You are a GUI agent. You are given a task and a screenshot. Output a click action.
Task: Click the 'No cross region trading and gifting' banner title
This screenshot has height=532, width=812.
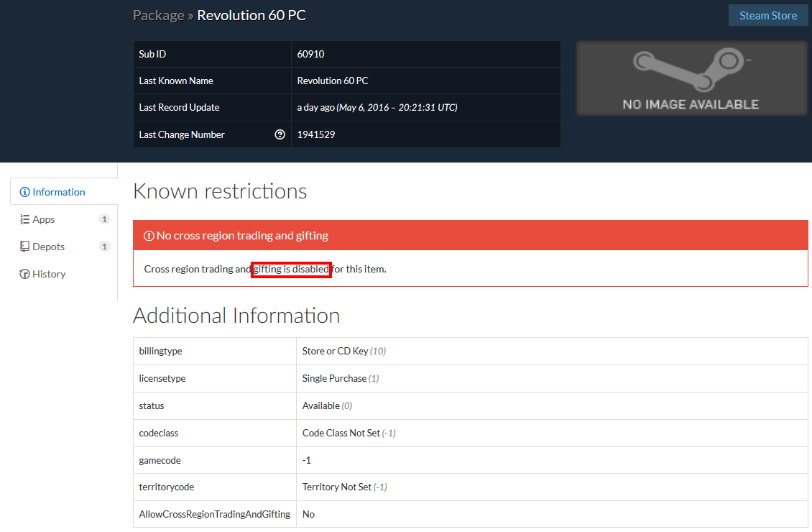242,236
